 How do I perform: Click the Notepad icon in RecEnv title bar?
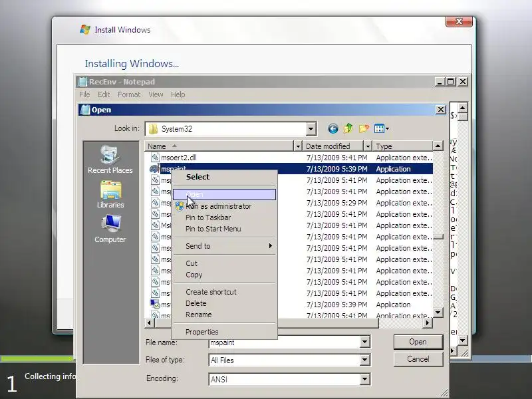point(82,82)
